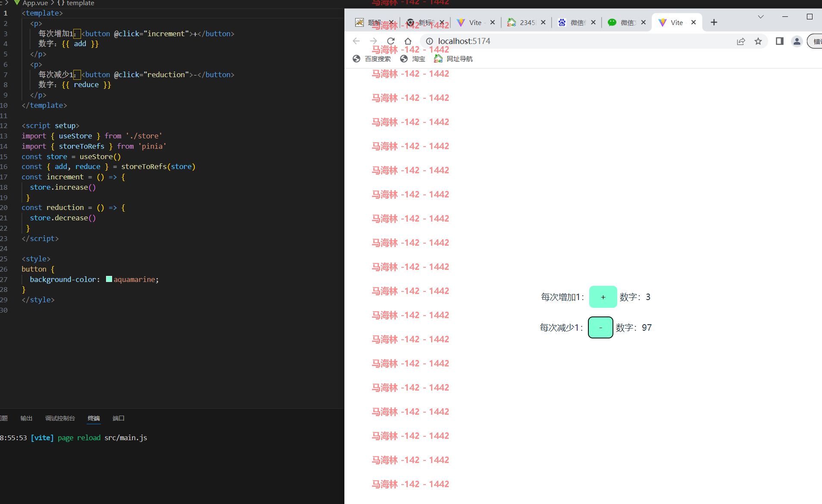Click the 'store.increase()' call on line 18
822x504 pixels.
coord(63,187)
